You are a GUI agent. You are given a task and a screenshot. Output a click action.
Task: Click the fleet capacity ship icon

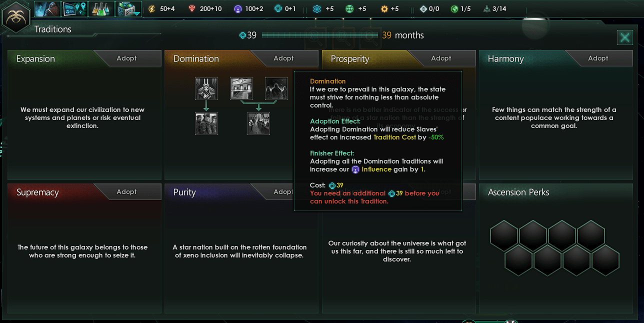pyautogui.click(x=487, y=9)
